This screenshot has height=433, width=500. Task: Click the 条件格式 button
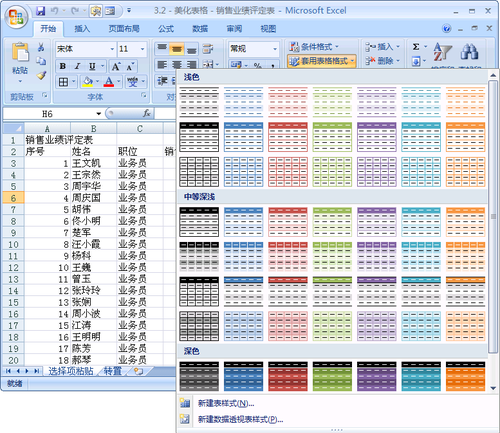click(x=314, y=47)
